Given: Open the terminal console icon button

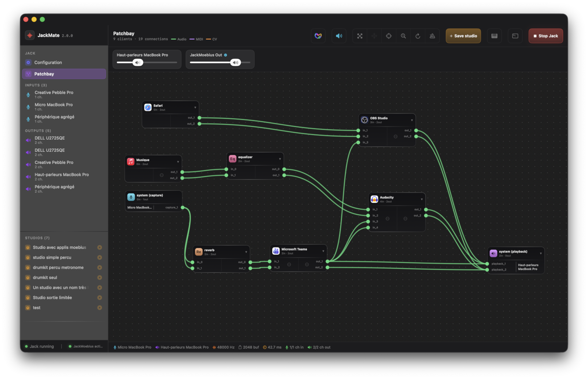Looking at the screenshot, I should coord(515,36).
